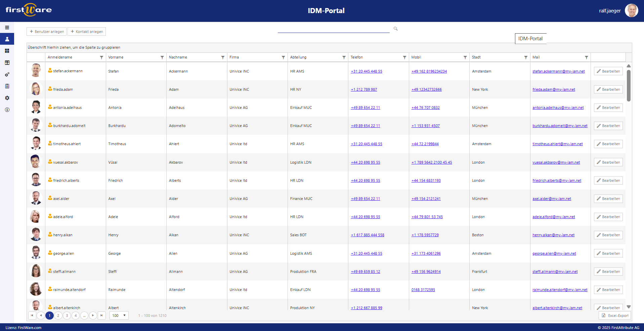
Task: Open the single gear settings icon
Action: 7,98
